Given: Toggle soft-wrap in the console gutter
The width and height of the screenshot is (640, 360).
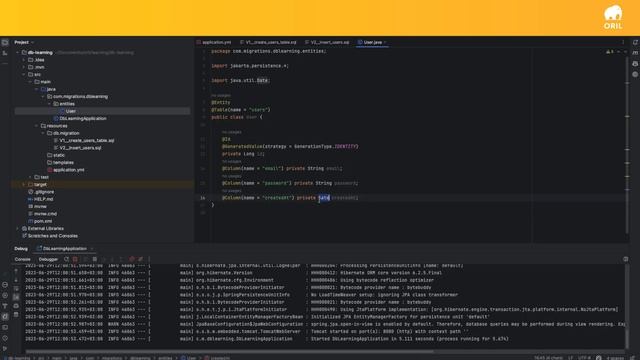Looking at the screenshot, I should click(16, 289).
